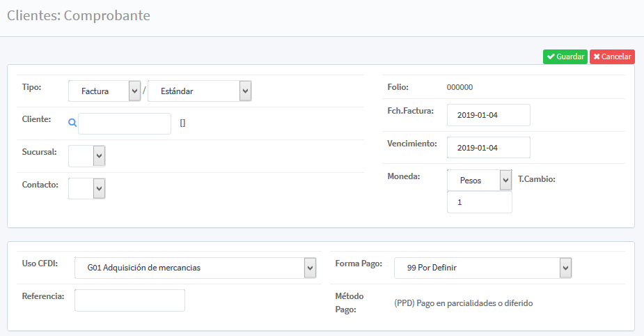Open the Moneda Pesos dropdown
The height and width of the screenshot is (336, 644).
click(479, 180)
